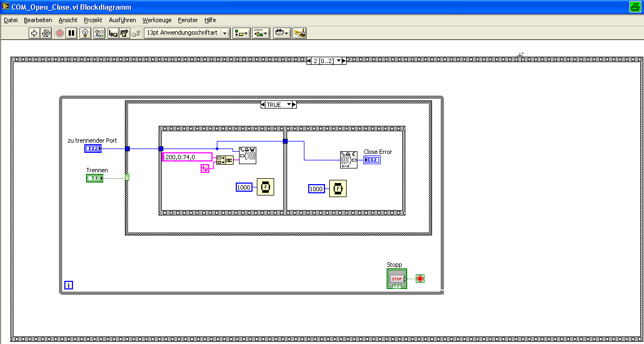Click the pink string constant below :200,0:74,0
The image size is (644, 344).
(205, 168)
